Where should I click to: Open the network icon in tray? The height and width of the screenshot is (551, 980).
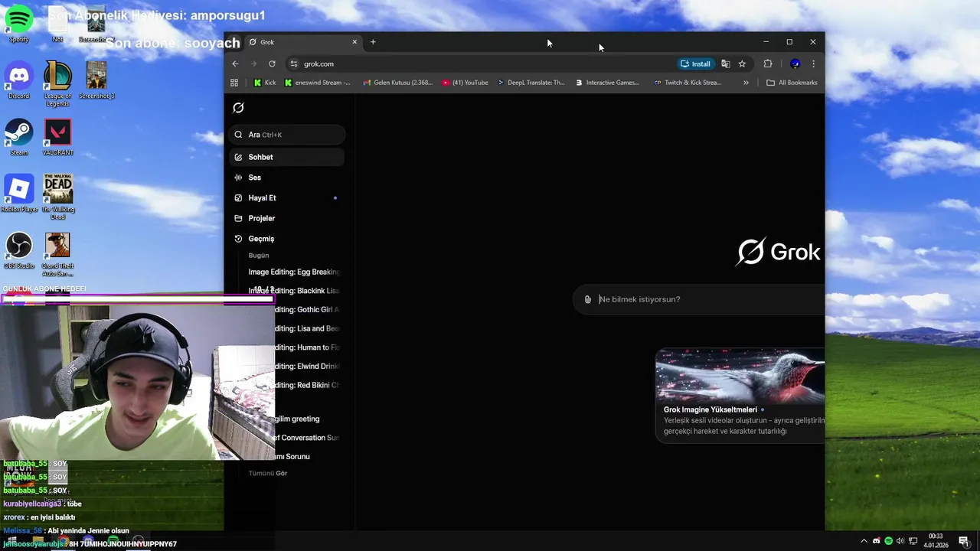[x=913, y=541]
